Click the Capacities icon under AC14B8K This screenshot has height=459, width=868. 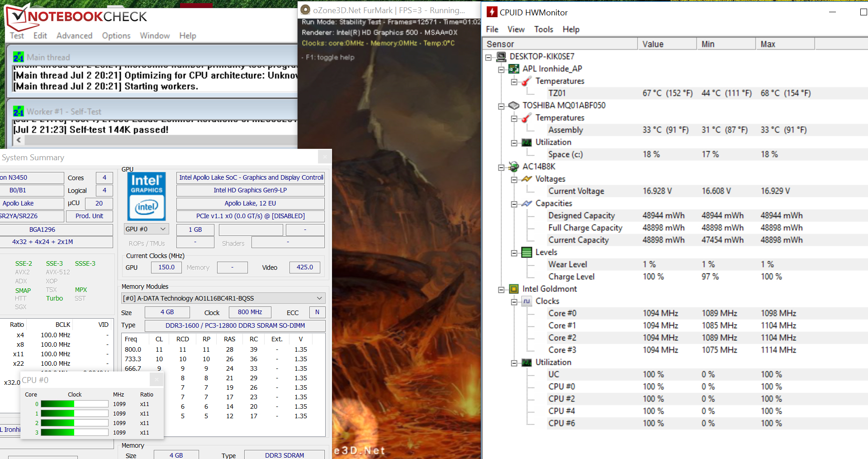pos(526,203)
